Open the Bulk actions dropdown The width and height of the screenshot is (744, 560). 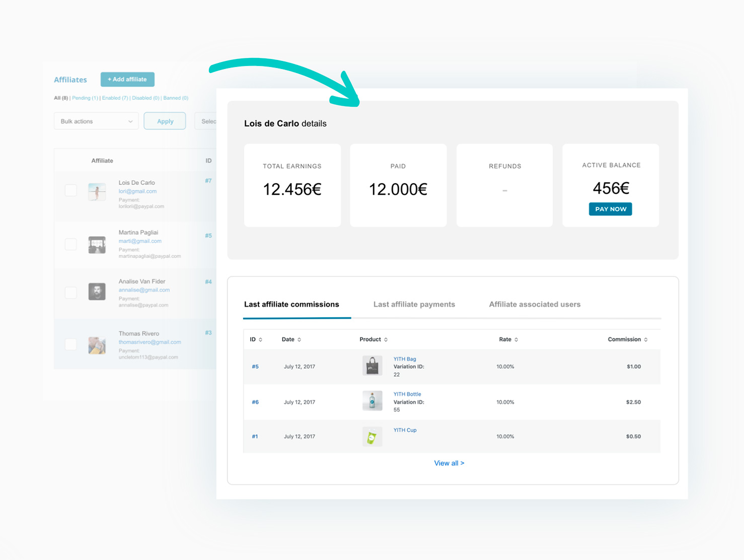tap(96, 121)
